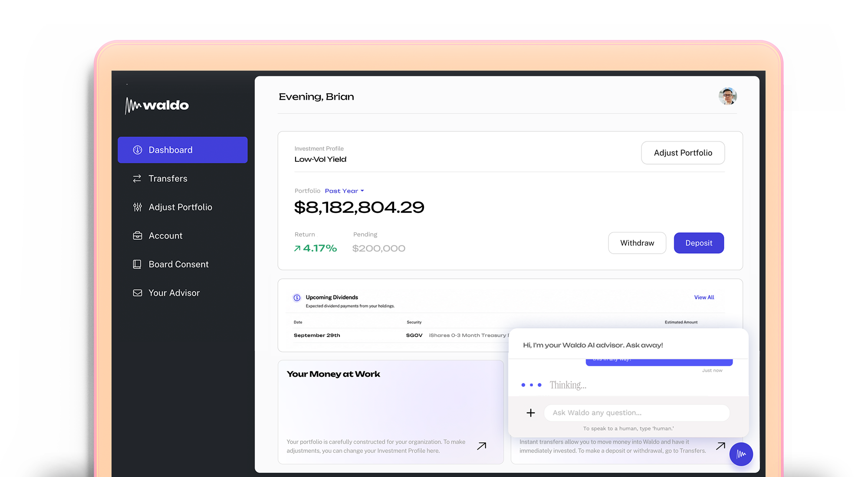
Task: Open Your Advisor page
Action: pyautogui.click(x=183, y=293)
